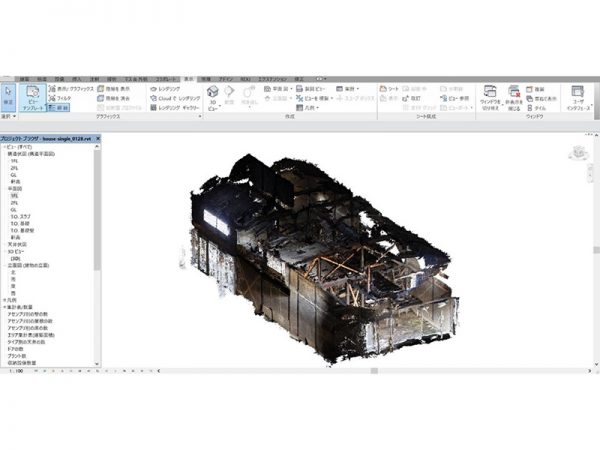This screenshot has width=600, height=450.
Task: Click Project Browser scroll-down arrow
Action: click(97, 364)
